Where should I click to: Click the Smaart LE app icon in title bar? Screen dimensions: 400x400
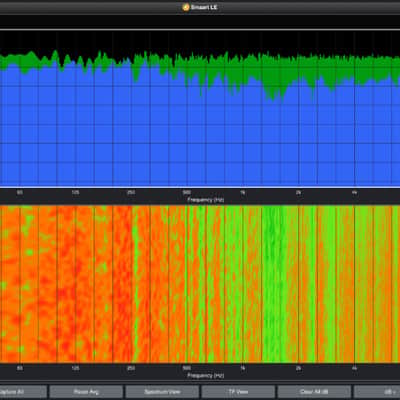point(186,7)
